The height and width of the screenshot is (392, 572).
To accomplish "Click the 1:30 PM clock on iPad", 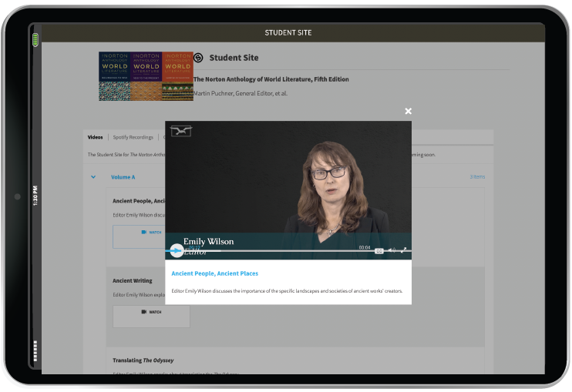I will click(35, 196).
